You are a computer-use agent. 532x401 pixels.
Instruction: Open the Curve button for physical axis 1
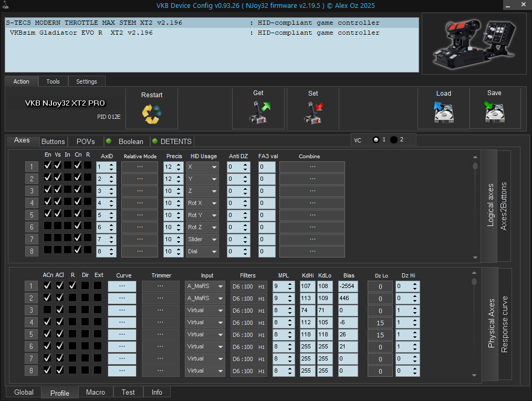(122, 286)
